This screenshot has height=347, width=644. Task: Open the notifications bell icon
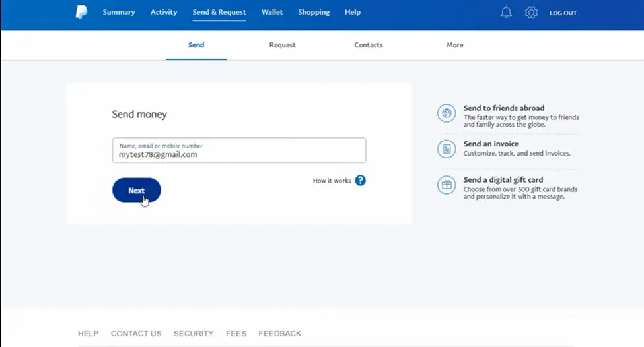(x=506, y=13)
